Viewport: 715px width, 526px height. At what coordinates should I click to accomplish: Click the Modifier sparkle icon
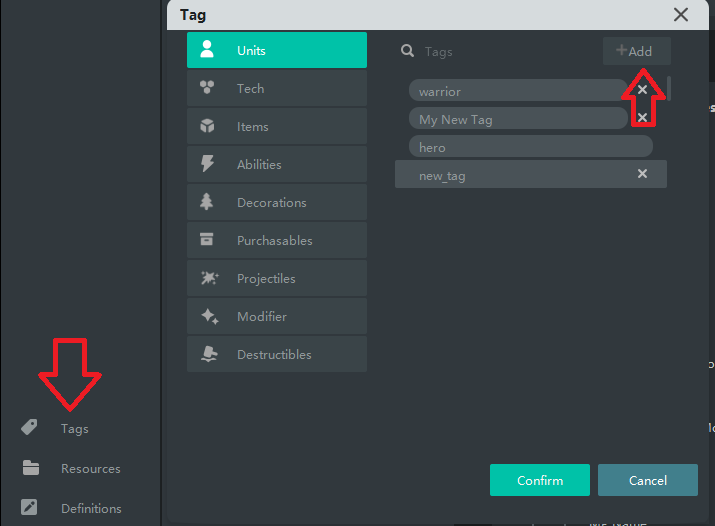pos(210,316)
